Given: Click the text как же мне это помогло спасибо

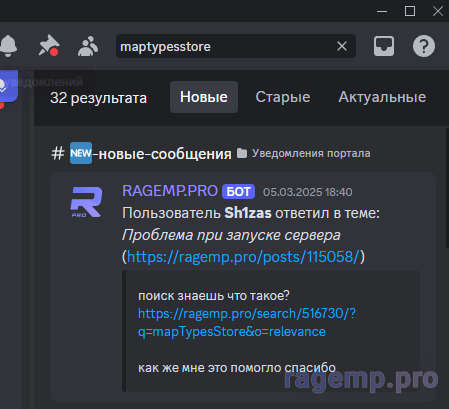Looking at the screenshot, I should point(237,368).
